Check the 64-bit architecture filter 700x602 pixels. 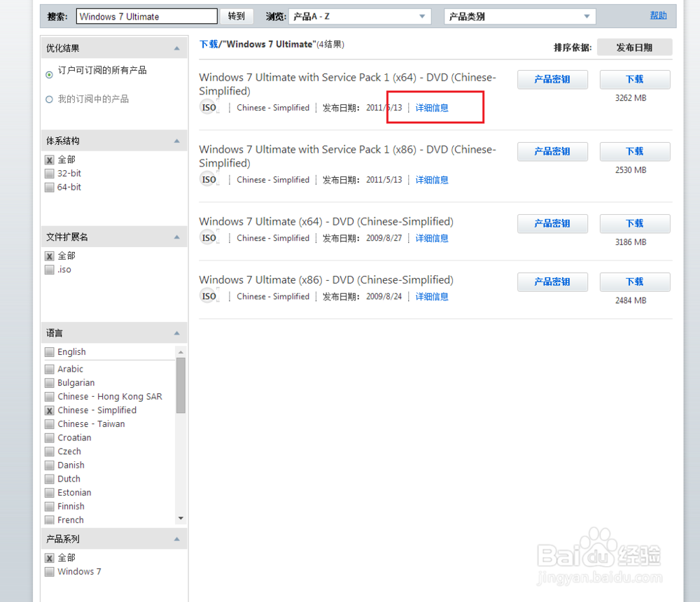(x=50, y=187)
